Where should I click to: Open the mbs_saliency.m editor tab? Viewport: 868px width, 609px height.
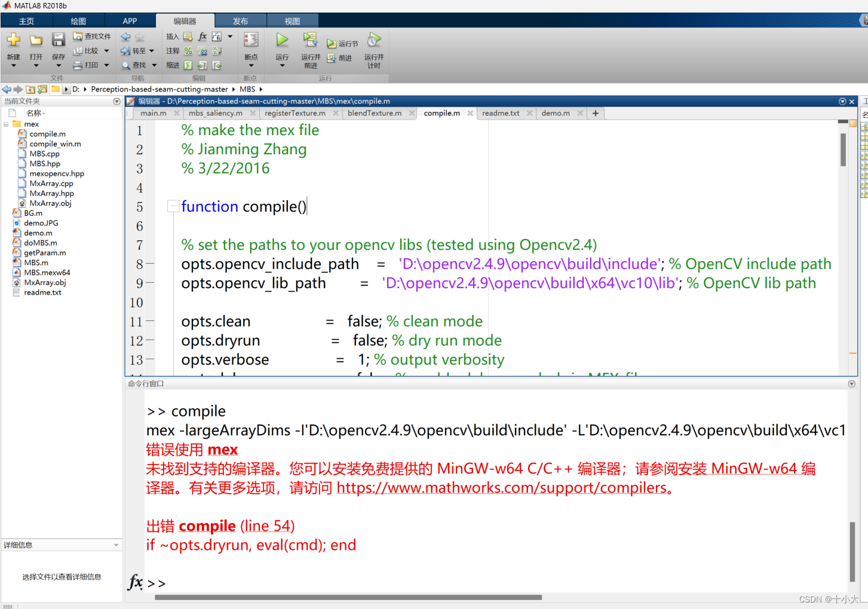pos(215,113)
